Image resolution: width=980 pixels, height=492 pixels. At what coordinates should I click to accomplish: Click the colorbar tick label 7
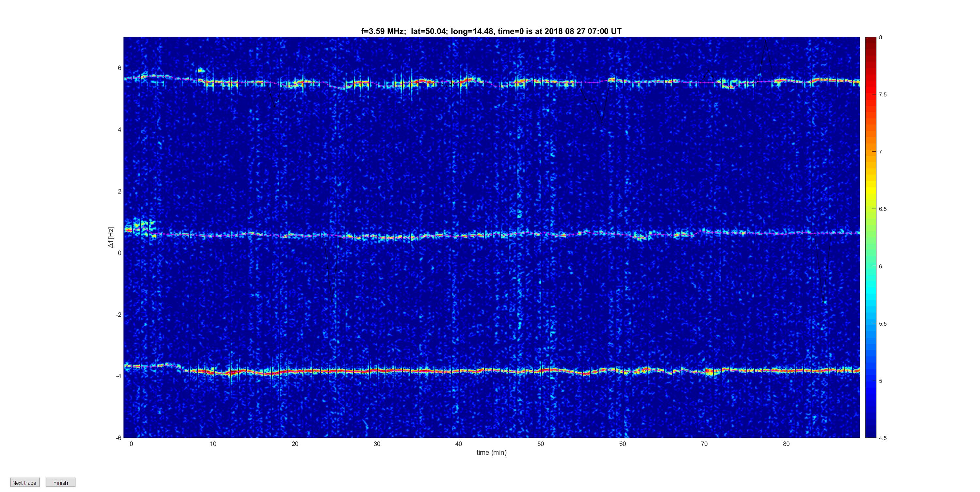click(880, 152)
